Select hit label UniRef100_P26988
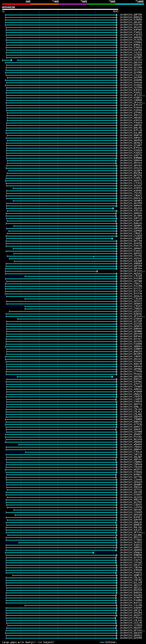 [131, 344]
